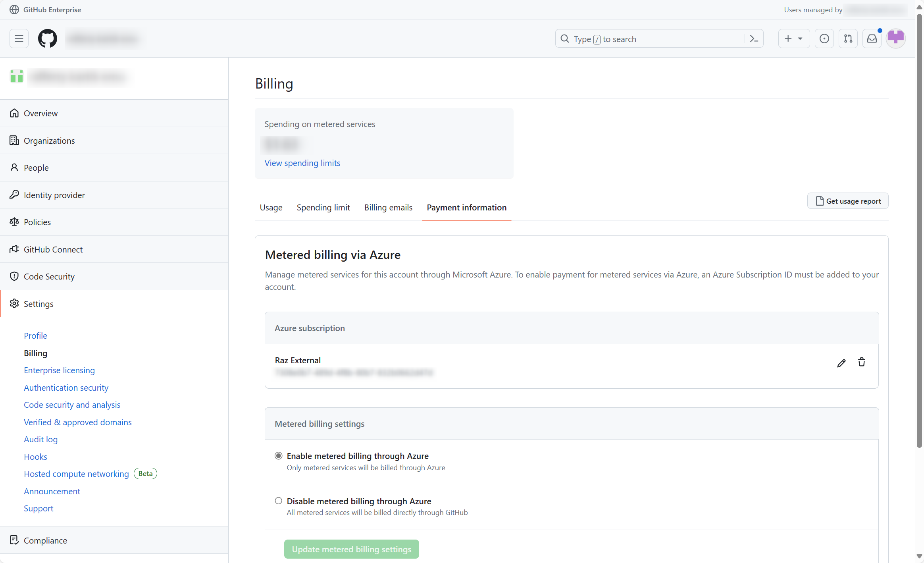Delete the Raz External subscription
Screen dimensions: 924x563
click(x=862, y=362)
